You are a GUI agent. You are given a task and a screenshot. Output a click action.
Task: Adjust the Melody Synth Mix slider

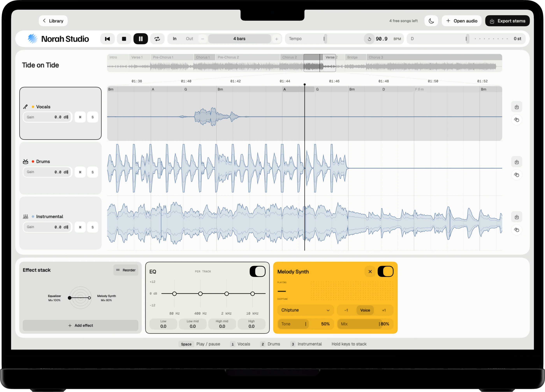[365, 324]
